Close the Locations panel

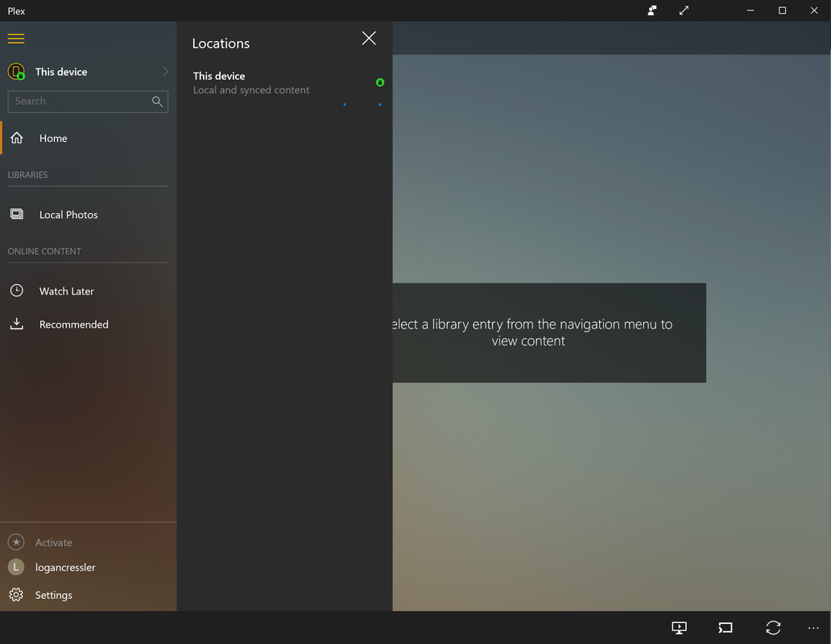pyautogui.click(x=369, y=38)
